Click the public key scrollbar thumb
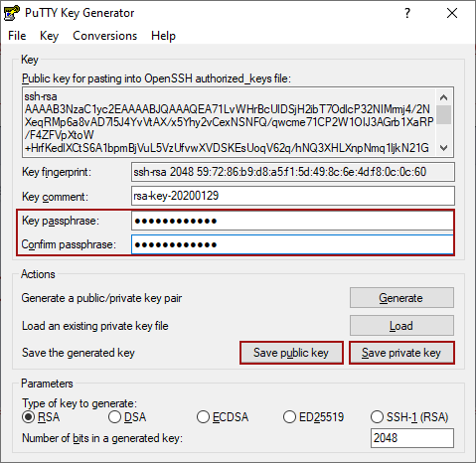476x463 pixels. point(443,114)
